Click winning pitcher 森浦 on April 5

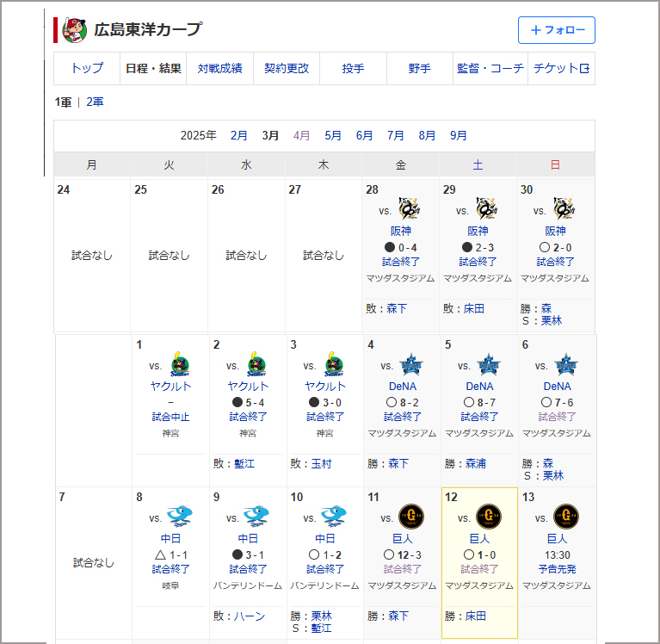click(x=476, y=464)
